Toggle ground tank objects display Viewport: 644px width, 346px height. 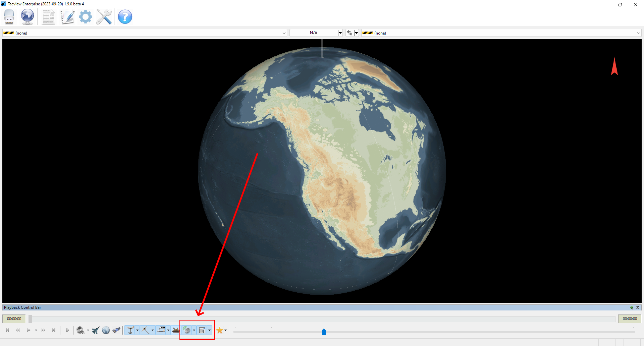(176, 330)
